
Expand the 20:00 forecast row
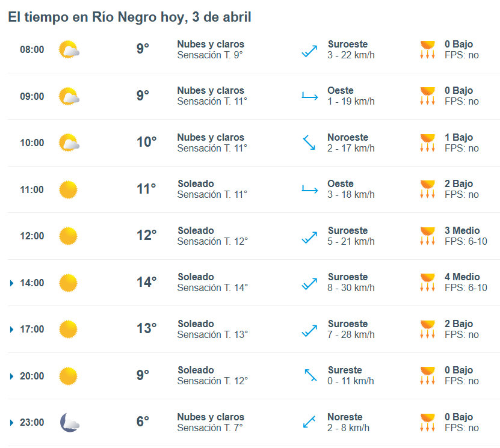(12, 376)
